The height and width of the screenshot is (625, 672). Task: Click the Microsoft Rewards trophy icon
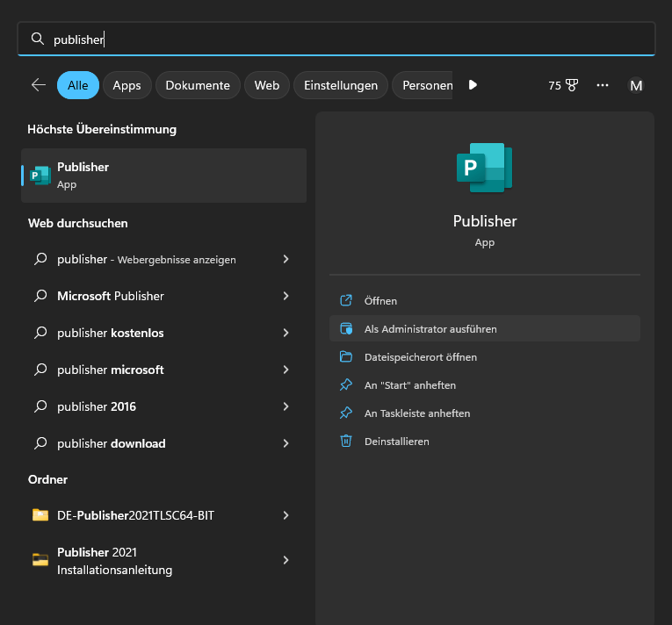(572, 85)
